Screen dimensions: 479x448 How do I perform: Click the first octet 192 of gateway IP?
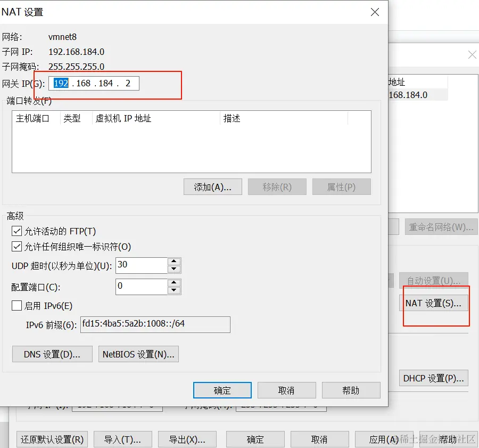61,83
